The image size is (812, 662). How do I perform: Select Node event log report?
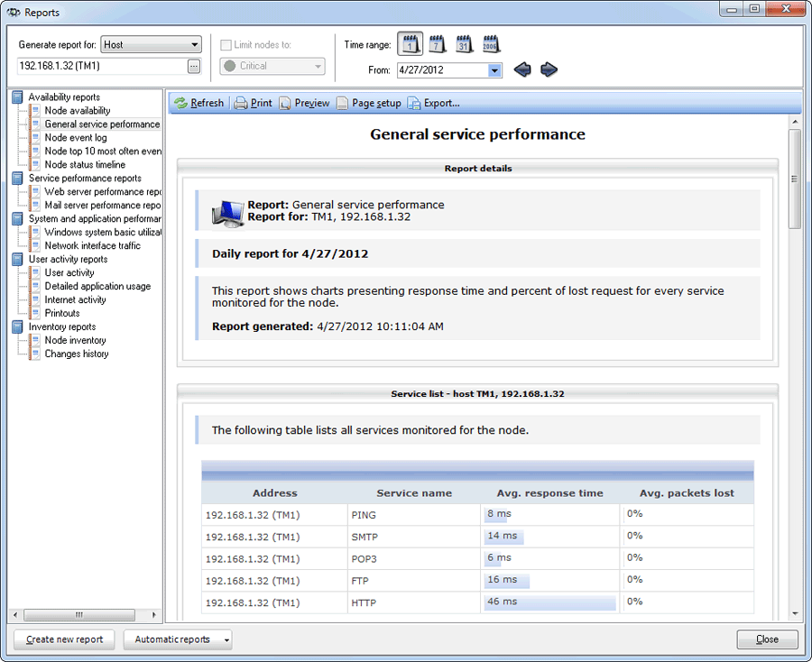[76, 138]
